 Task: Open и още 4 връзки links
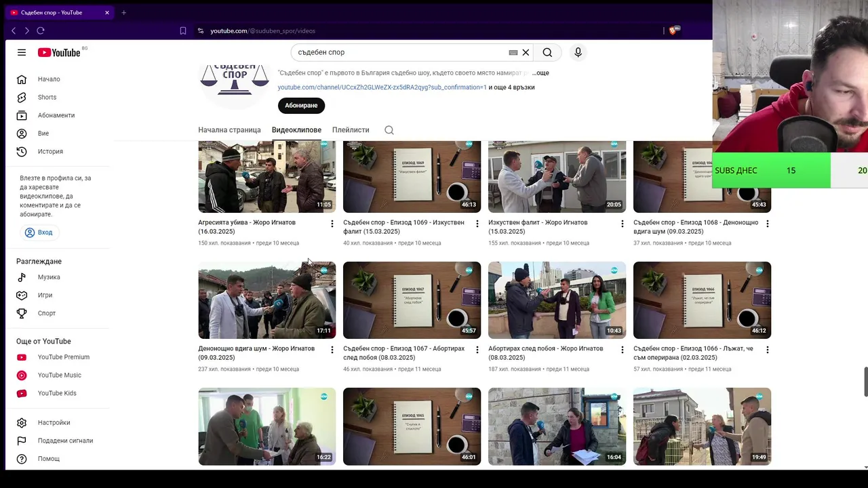click(512, 87)
